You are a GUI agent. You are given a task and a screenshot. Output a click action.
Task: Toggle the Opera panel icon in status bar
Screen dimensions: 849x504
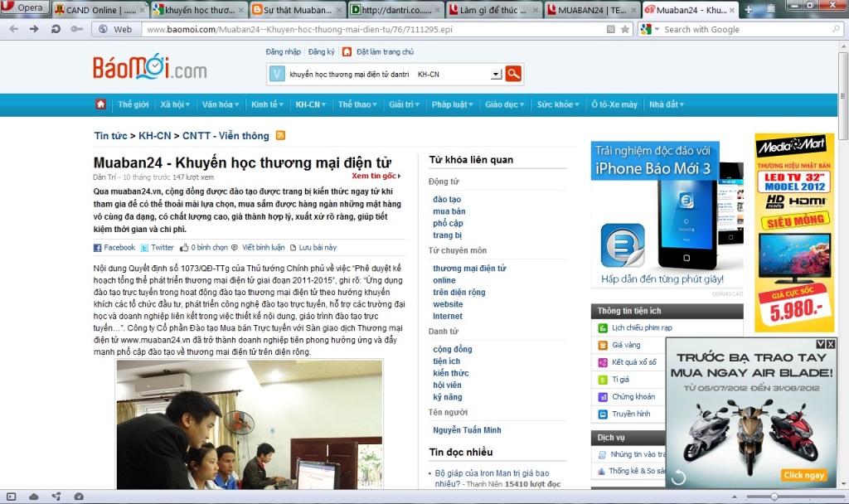pyautogui.click(x=11, y=497)
